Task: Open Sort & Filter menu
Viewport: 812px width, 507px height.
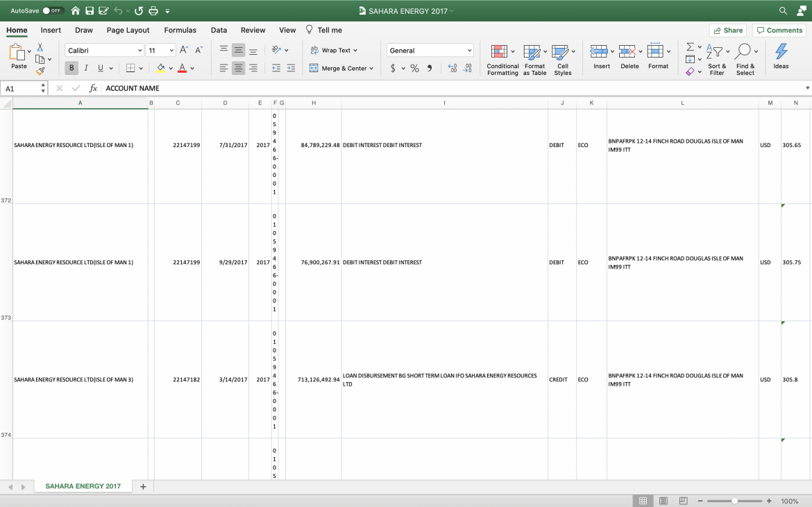Action: pyautogui.click(x=717, y=60)
